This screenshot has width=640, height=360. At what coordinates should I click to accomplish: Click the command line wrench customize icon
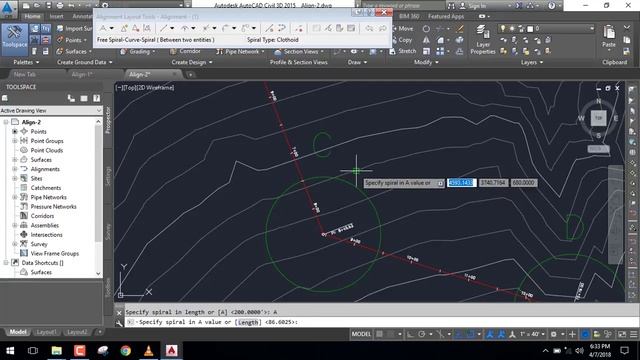click(119, 323)
